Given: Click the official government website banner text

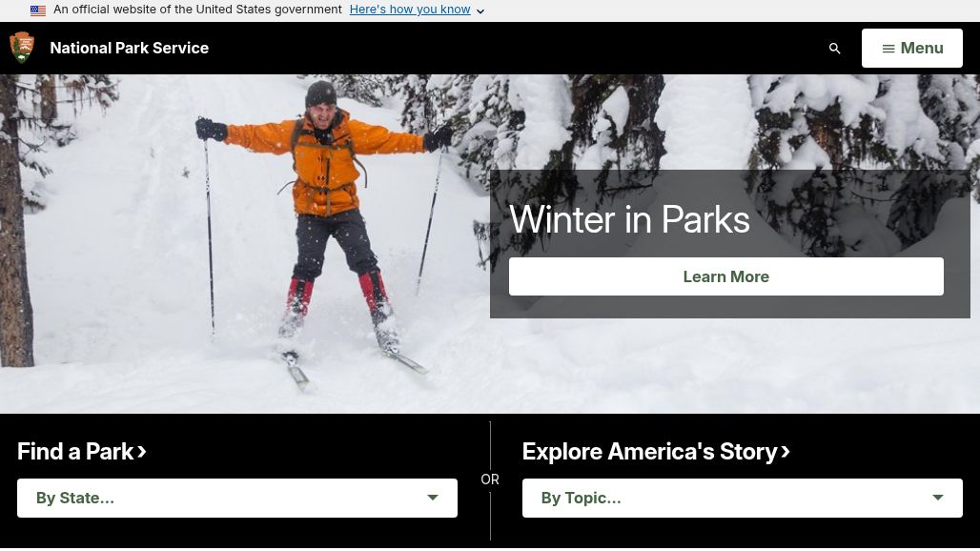Looking at the screenshot, I should (197, 10).
